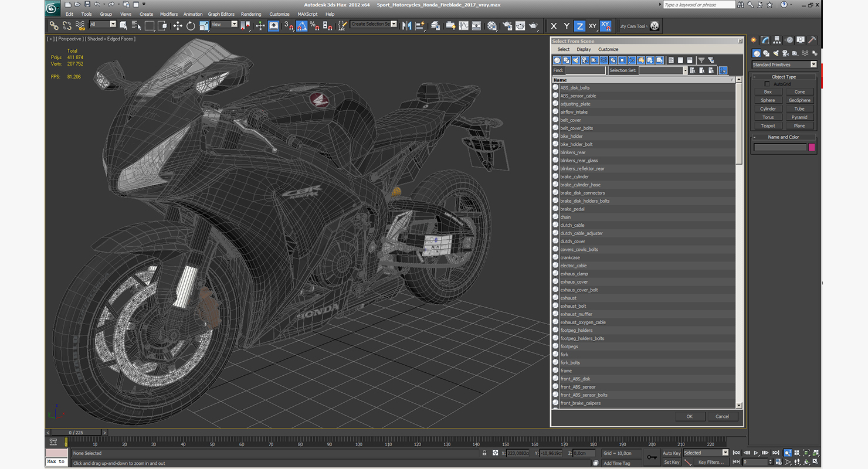The height and width of the screenshot is (469, 868).
Task: Toggle Auto Key animation mode
Action: click(x=671, y=453)
